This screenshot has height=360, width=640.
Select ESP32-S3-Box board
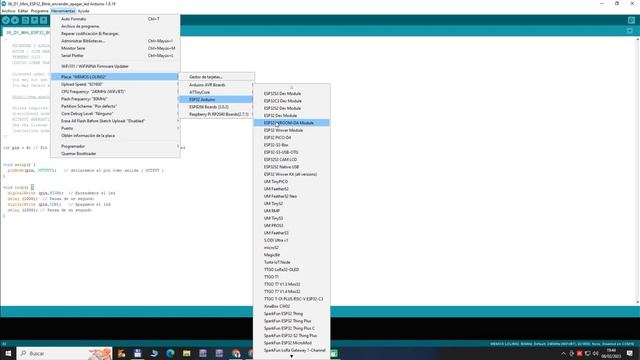coord(291,145)
